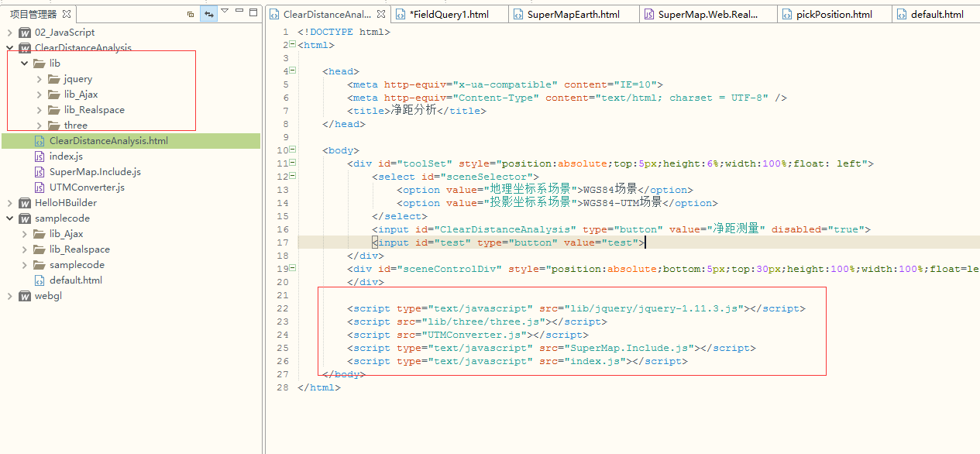Click the default.html file icon in tree

40,280
